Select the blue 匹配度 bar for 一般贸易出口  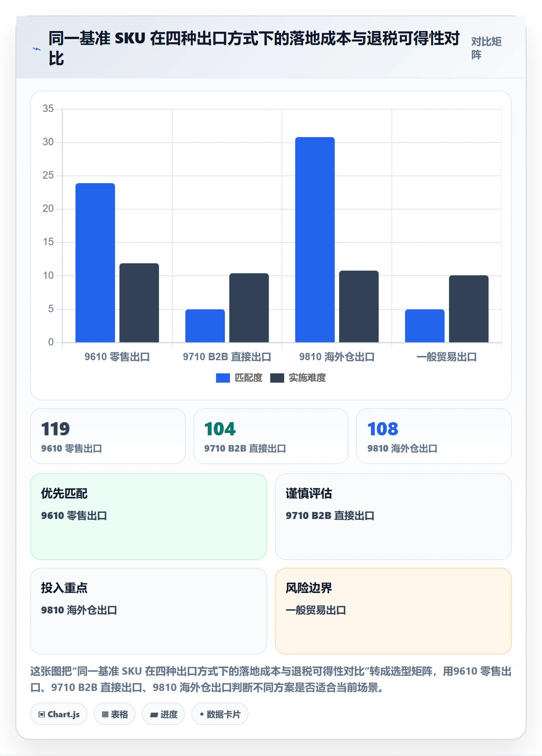point(425,326)
